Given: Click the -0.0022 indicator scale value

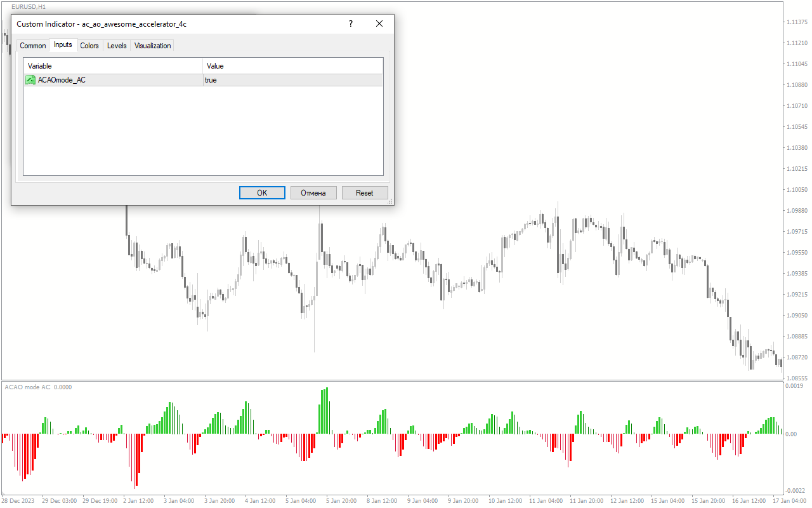Looking at the screenshot, I should [796, 490].
